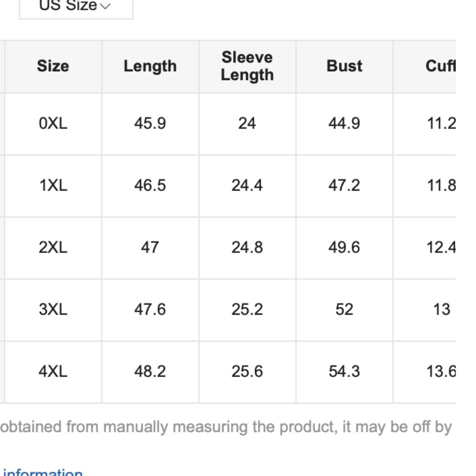Click the 24.4 sleeve length value
The height and width of the screenshot is (476, 476).
click(247, 186)
